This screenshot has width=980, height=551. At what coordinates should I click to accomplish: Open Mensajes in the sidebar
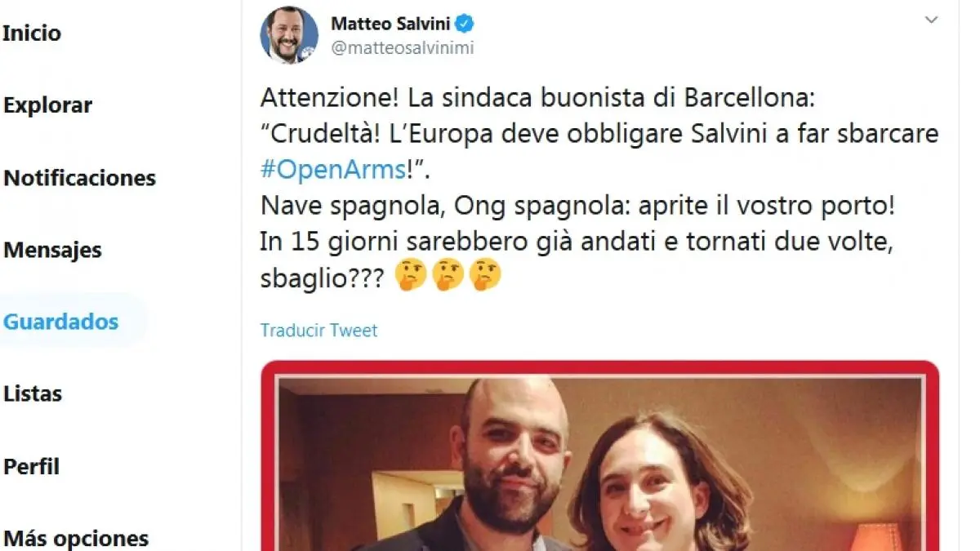pyautogui.click(x=53, y=250)
